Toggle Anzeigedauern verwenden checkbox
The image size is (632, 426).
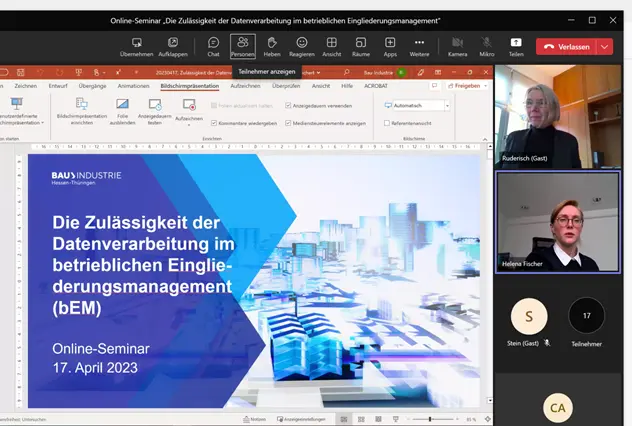(288, 106)
